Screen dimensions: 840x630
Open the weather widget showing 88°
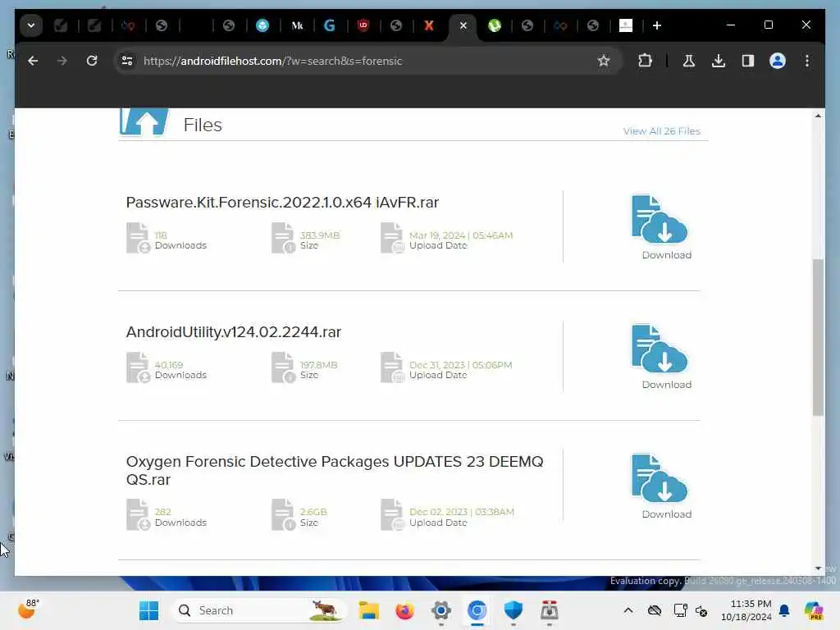pos(28,609)
